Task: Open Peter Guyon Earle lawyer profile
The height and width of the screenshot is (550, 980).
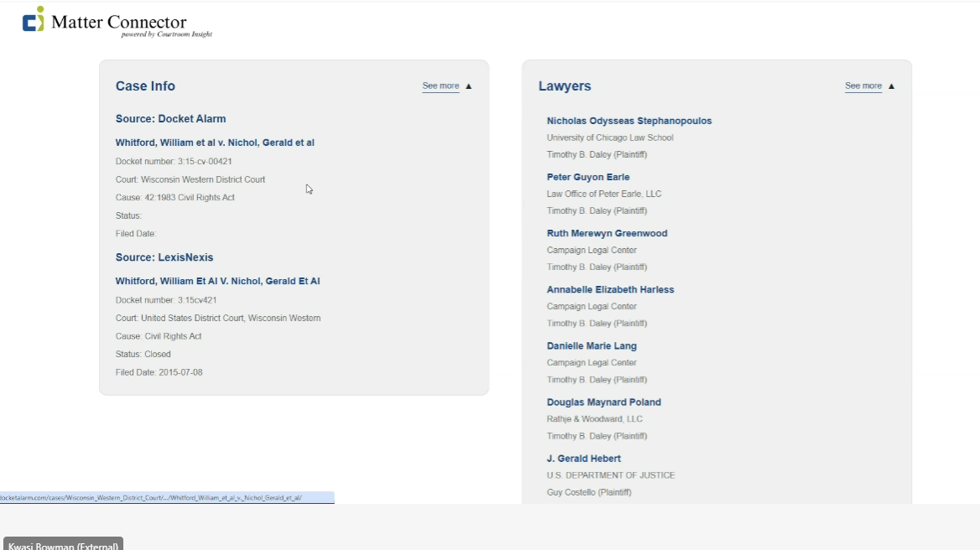Action: [x=588, y=177]
